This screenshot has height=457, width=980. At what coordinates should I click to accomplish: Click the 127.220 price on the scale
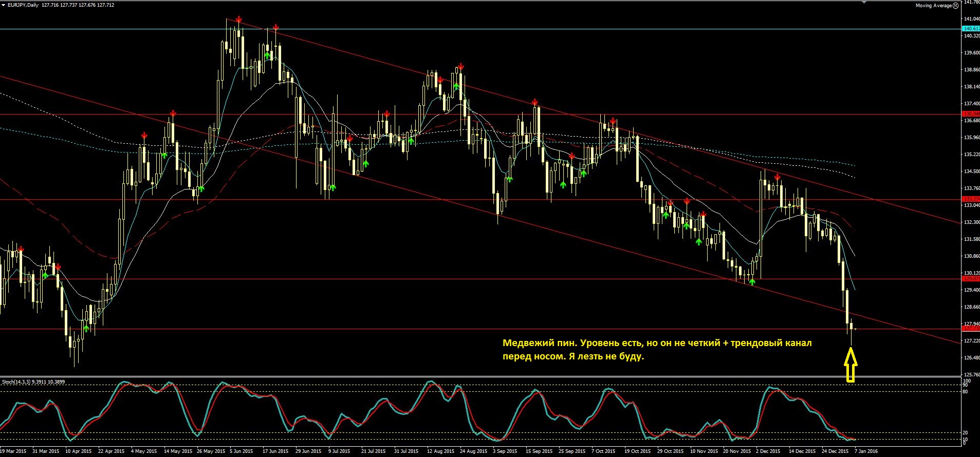click(x=971, y=341)
